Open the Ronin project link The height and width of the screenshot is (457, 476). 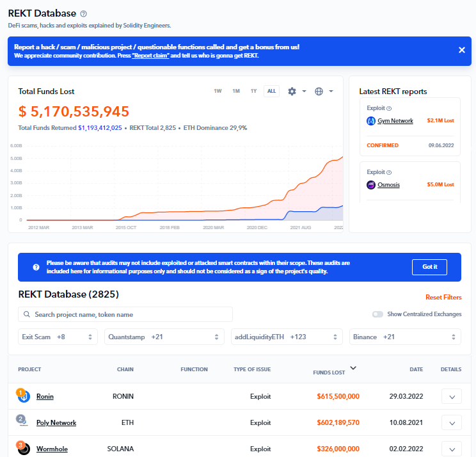point(45,396)
